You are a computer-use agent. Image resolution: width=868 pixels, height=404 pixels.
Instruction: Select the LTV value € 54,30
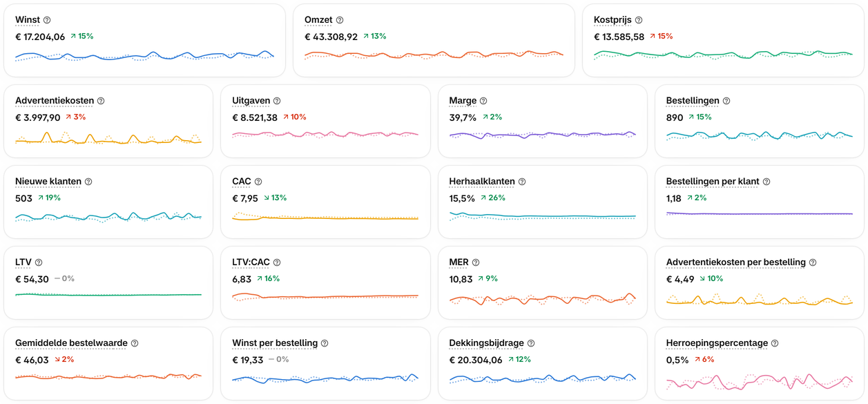pyautogui.click(x=32, y=279)
